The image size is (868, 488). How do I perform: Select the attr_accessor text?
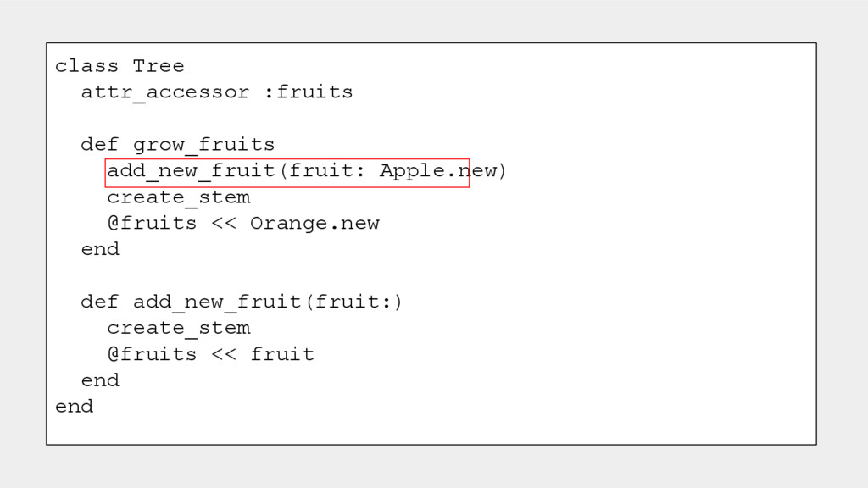(x=165, y=92)
